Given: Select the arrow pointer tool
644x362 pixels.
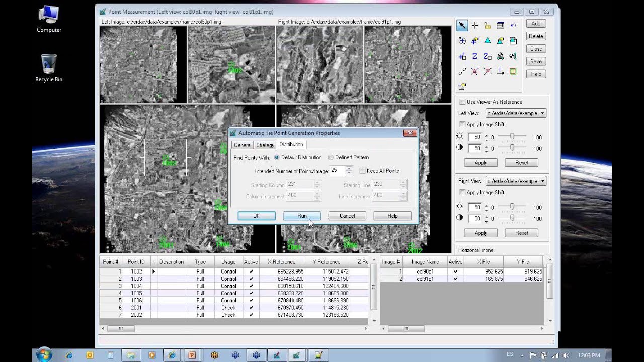Looking at the screenshot, I should (x=462, y=26).
